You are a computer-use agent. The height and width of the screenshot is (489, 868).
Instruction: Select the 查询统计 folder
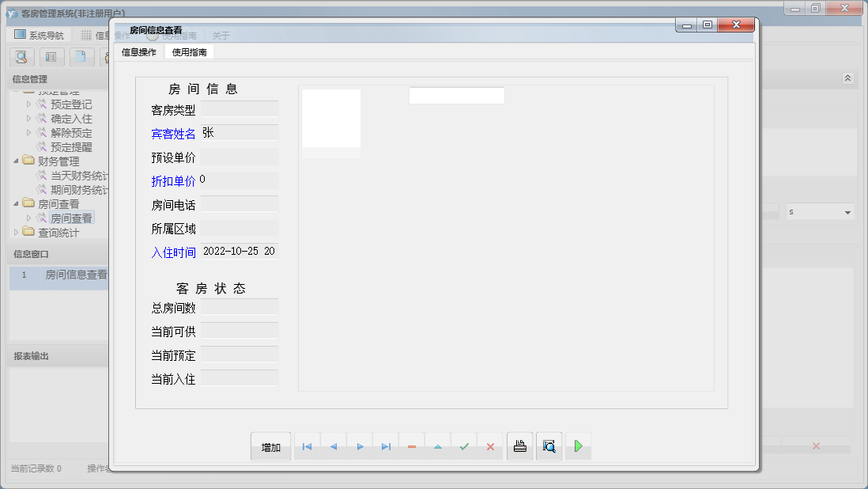click(x=58, y=233)
